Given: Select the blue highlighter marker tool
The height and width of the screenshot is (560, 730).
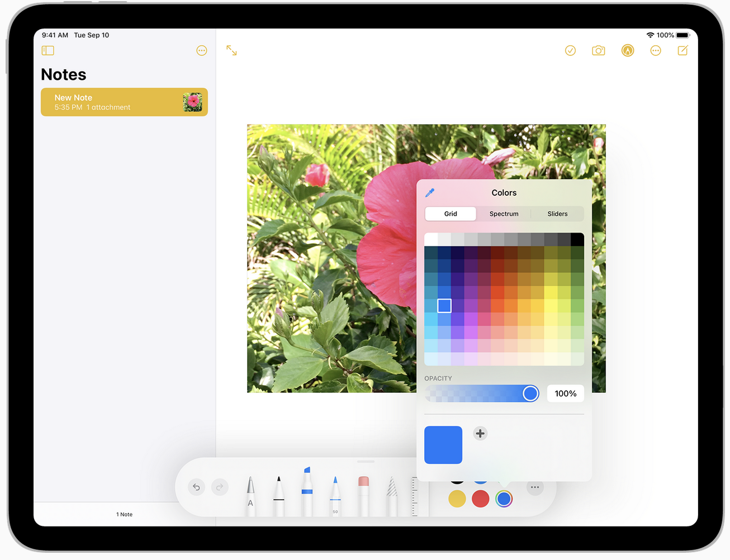Looking at the screenshot, I should click(307, 492).
